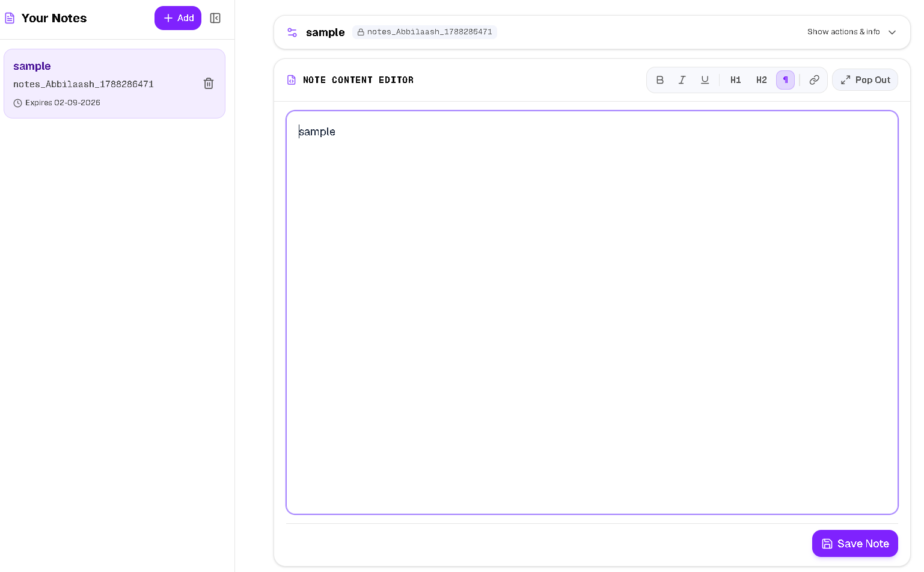Toggle bold formatting in editor toolbar

(x=659, y=80)
